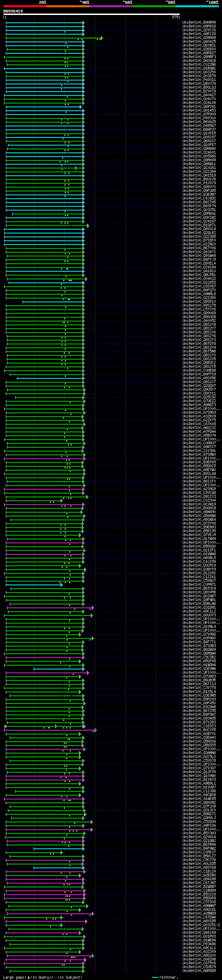The width and height of the screenshot is (222, 980).
Task: Click UniRef100_Q566W6 label
Action: point(199,516)
